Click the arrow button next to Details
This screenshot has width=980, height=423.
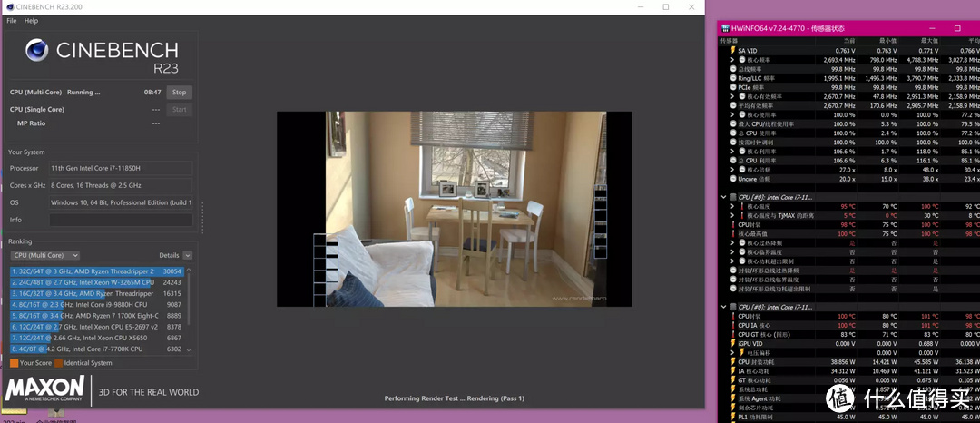[x=188, y=256]
